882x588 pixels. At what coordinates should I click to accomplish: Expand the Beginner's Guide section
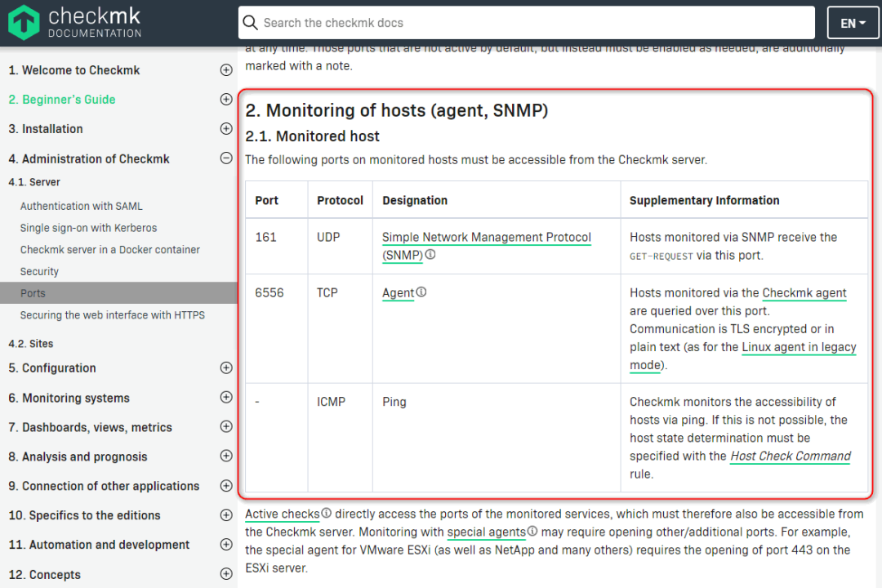226,100
